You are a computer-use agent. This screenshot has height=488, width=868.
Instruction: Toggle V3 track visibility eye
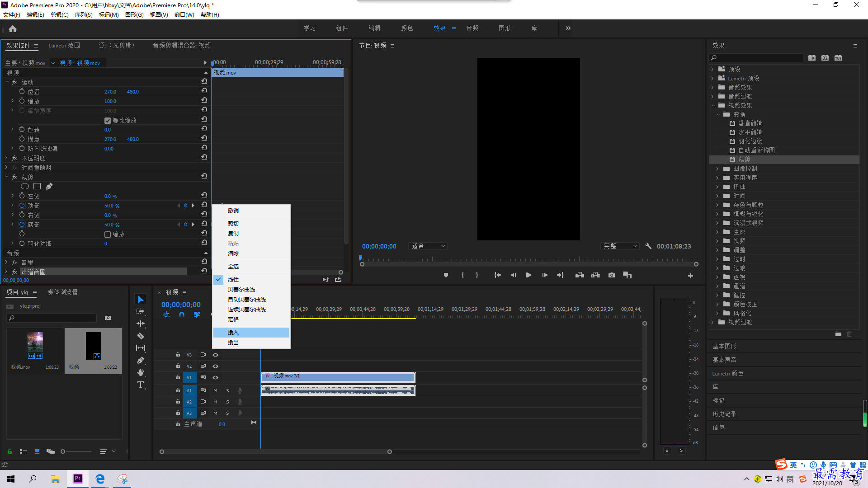click(216, 355)
